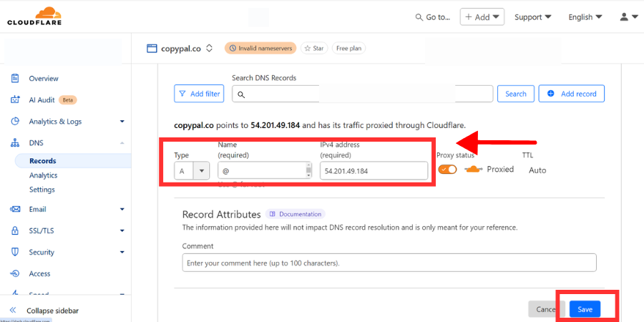Click the TTL Auto value
644x322 pixels.
click(x=537, y=170)
